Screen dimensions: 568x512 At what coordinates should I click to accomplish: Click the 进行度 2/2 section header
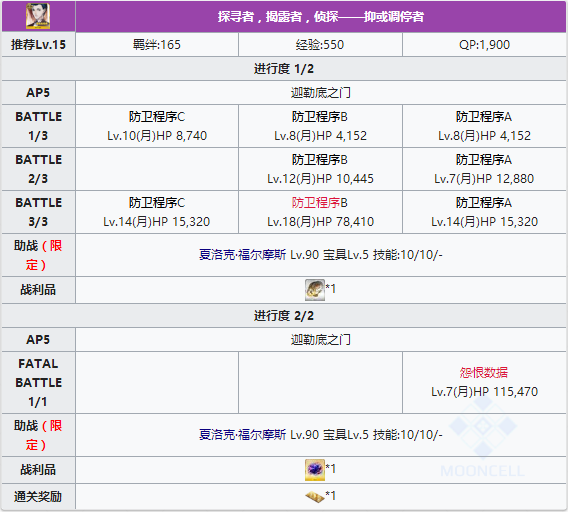tap(284, 316)
